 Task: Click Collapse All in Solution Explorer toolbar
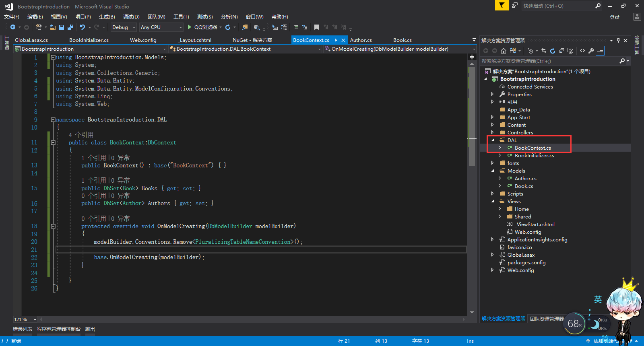click(x=561, y=51)
